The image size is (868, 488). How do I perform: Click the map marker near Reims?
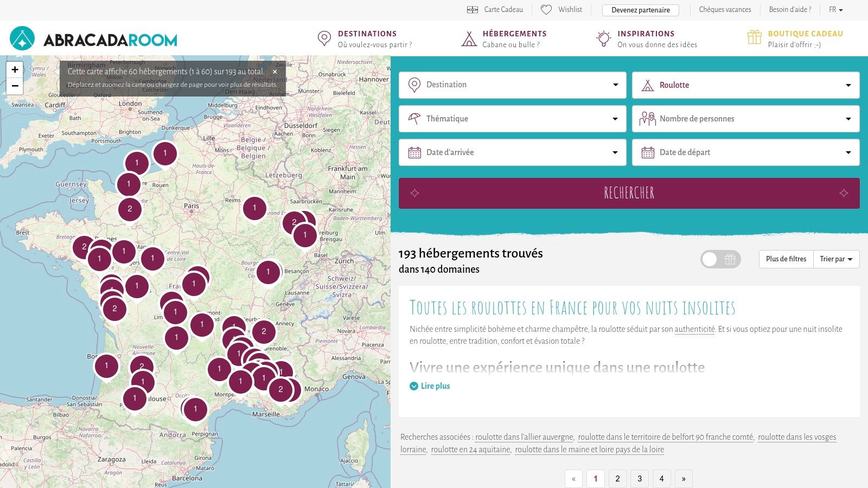[x=254, y=208]
